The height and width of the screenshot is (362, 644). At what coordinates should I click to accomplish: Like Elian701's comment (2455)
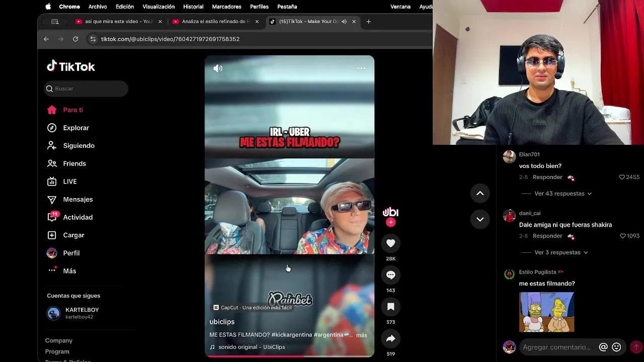tap(622, 177)
